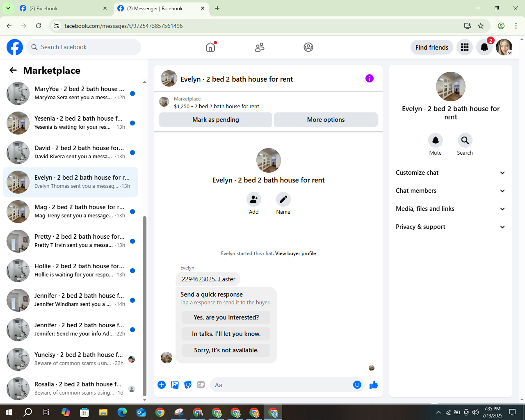The image size is (525, 420).
Task: Go back with Marketplace back arrow
Action: coord(13,71)
